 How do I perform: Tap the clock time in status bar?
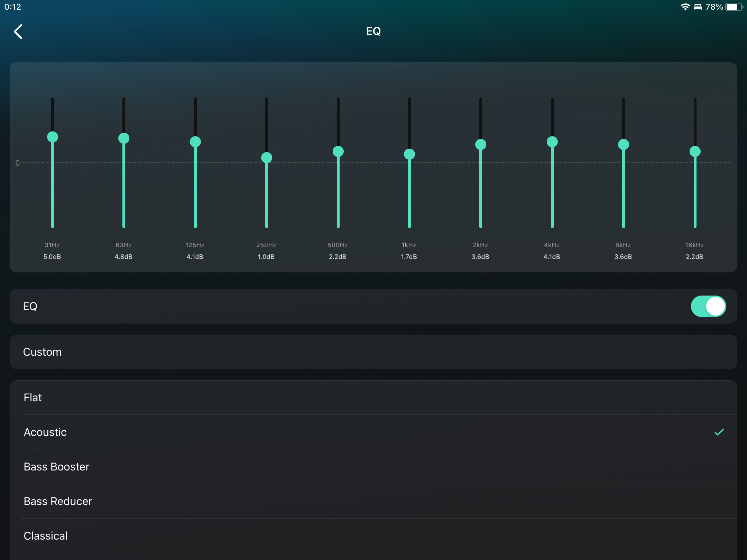tap(13, 7)
